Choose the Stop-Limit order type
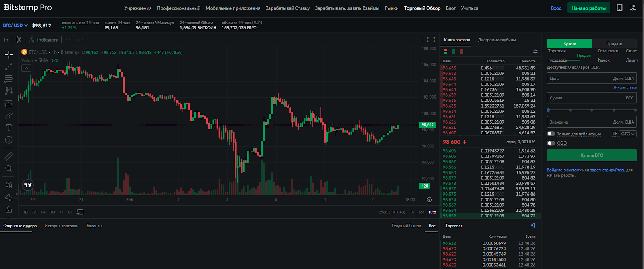Image resolution: width=644 pixels, height=269 pixels. click(x=632, y=56)
